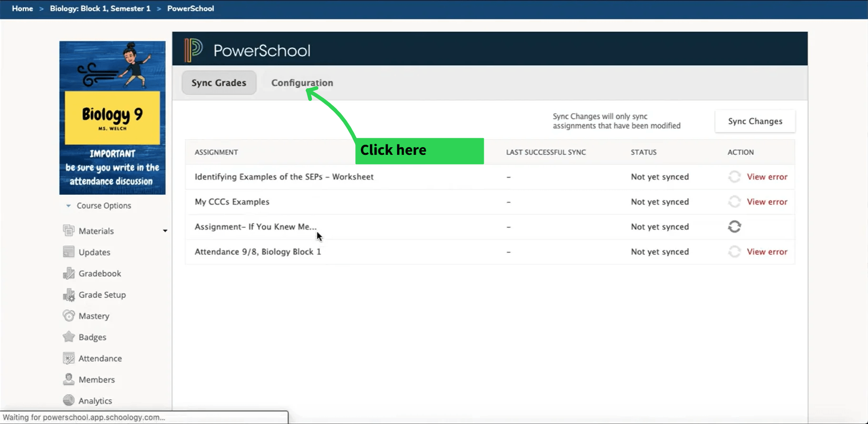The image size is (868, 424).
Task: Click the PowerSchool breadcrumb item
Action: 190,9
